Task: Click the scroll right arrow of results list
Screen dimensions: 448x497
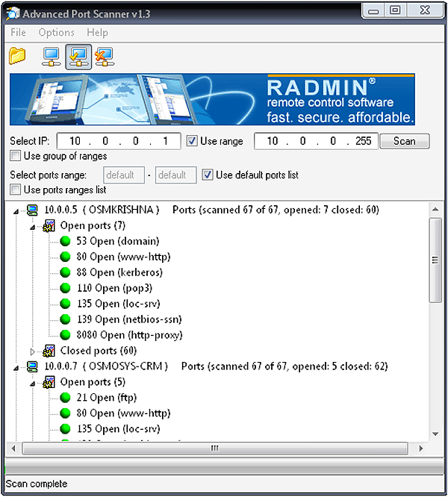Action: pos(421,448)
